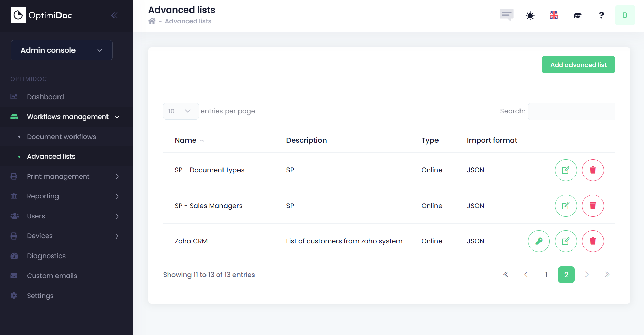Change language via the UK flag
Image resolution: width=644 pixels, height=335 pixels.
[554, 15]
